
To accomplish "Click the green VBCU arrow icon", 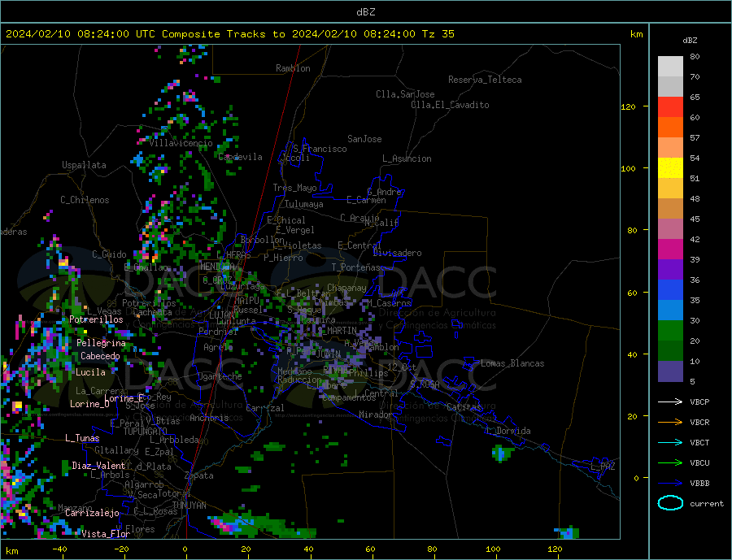I will (670, 463).
